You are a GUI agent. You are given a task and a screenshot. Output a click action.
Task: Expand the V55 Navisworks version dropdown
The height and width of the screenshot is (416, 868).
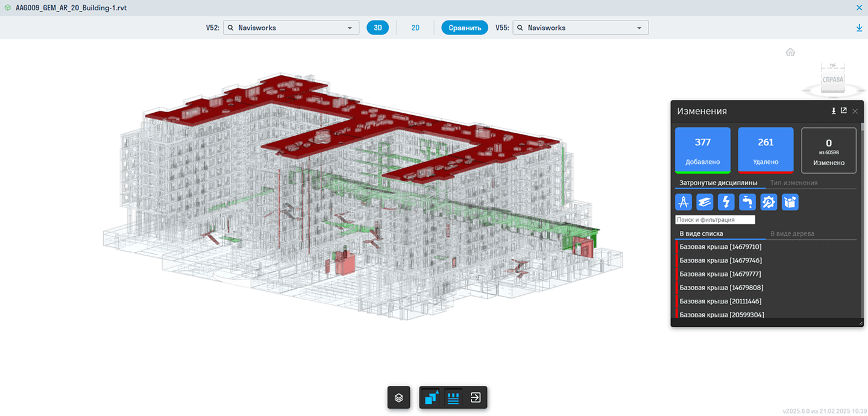coord(580,28)
